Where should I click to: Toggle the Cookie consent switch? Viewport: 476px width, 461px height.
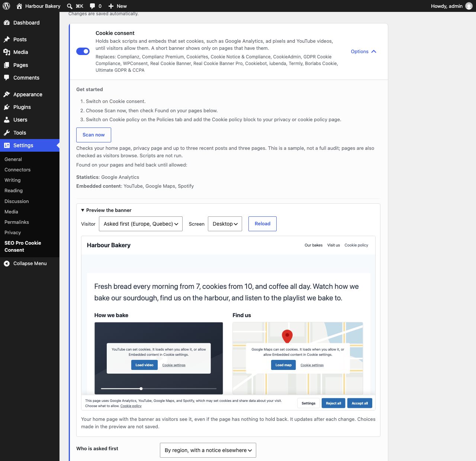83,51
